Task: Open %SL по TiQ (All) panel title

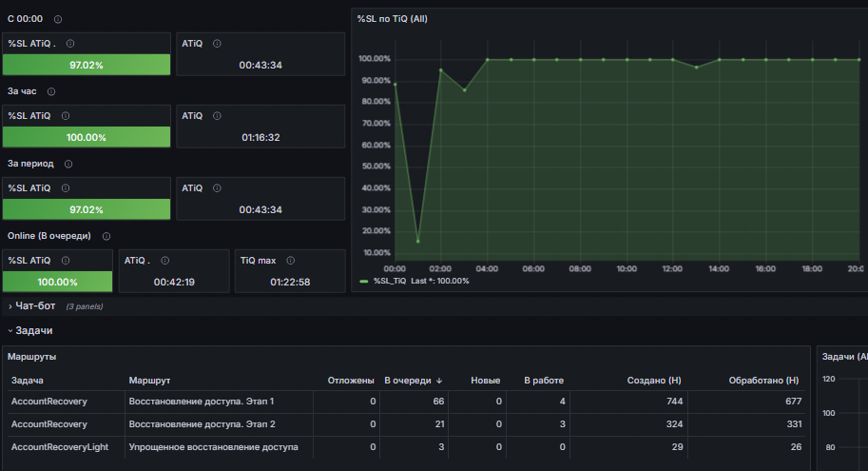Action: [392, 19]
